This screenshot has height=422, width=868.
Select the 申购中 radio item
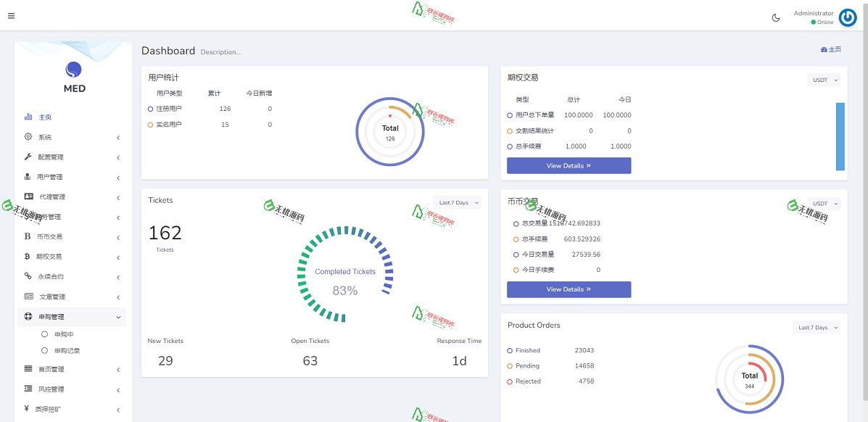[x=45, y=334]
